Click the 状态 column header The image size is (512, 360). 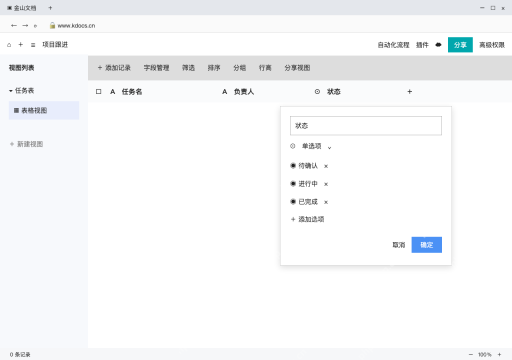coord(334,91)
